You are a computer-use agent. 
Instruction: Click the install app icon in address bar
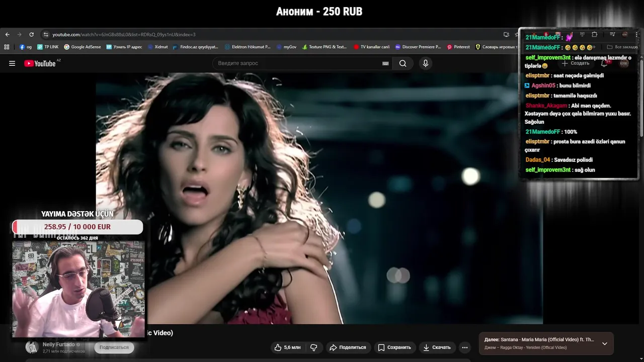pos(506,35)
